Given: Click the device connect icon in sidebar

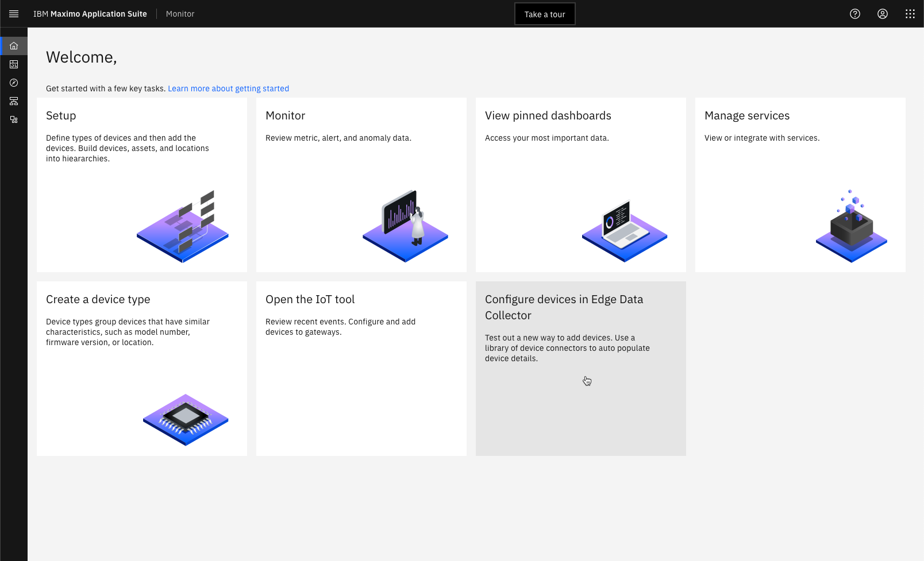Looking at the screenshot, I should pyautogui.click(x=14, y=119).
